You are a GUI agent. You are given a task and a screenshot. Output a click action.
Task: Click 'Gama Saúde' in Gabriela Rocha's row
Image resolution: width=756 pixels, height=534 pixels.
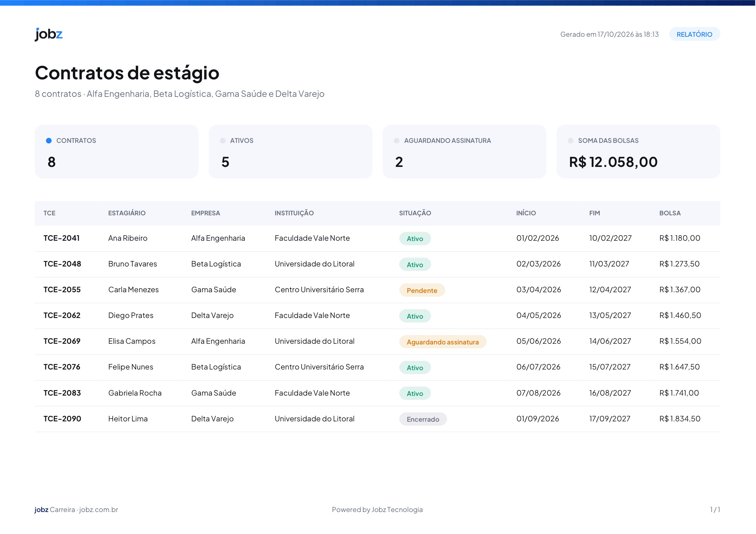214,393
